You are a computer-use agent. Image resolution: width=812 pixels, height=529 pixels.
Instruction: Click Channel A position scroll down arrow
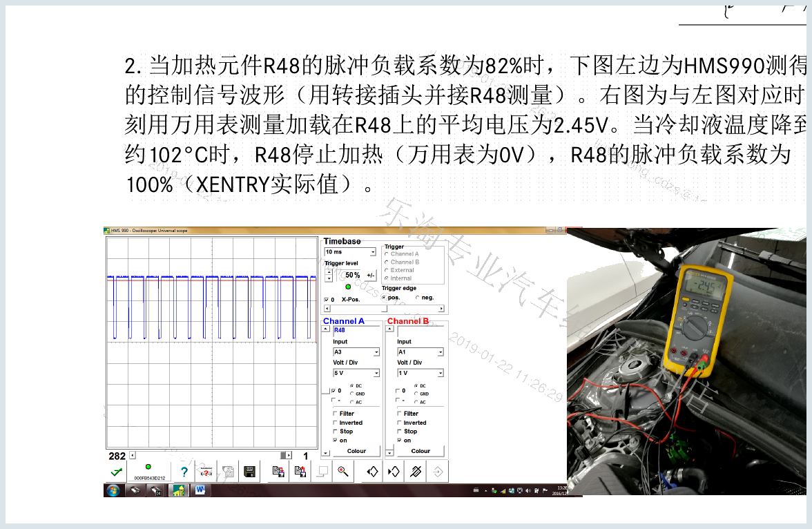(x=326, y=453)
